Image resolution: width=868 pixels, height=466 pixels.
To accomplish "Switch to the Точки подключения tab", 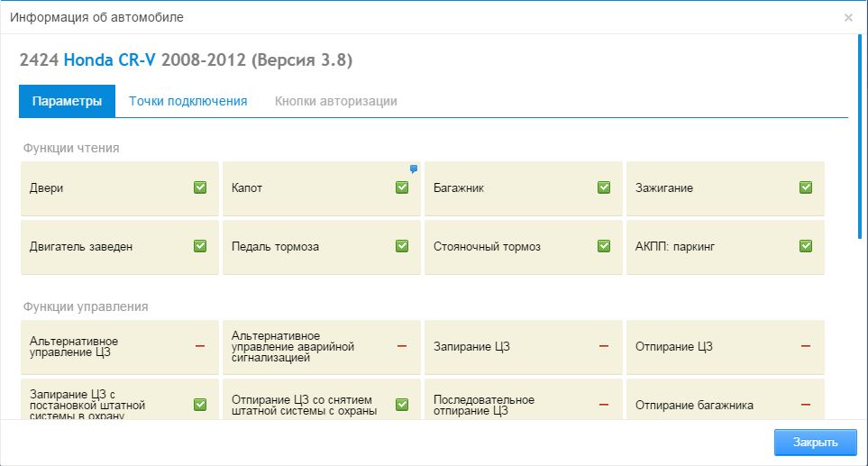I will 187,101.
